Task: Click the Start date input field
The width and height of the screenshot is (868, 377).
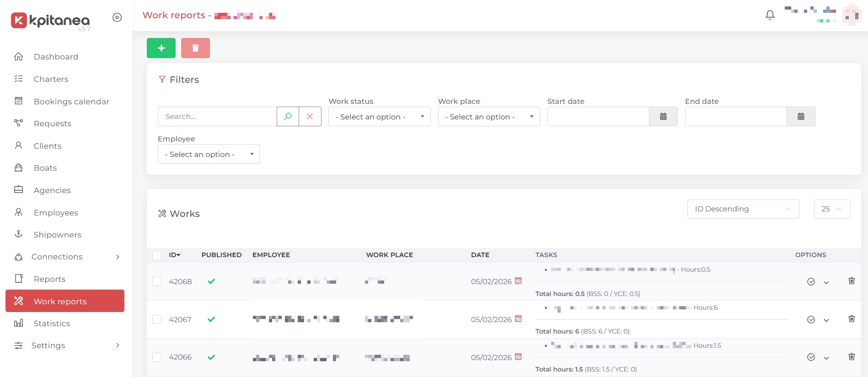Action: 598,117
